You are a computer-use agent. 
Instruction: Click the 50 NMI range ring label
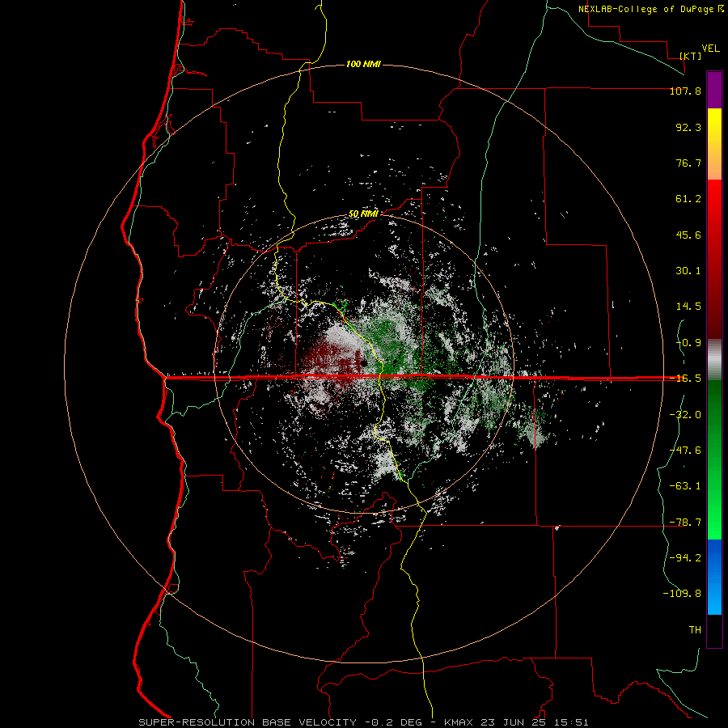point(363,214)
